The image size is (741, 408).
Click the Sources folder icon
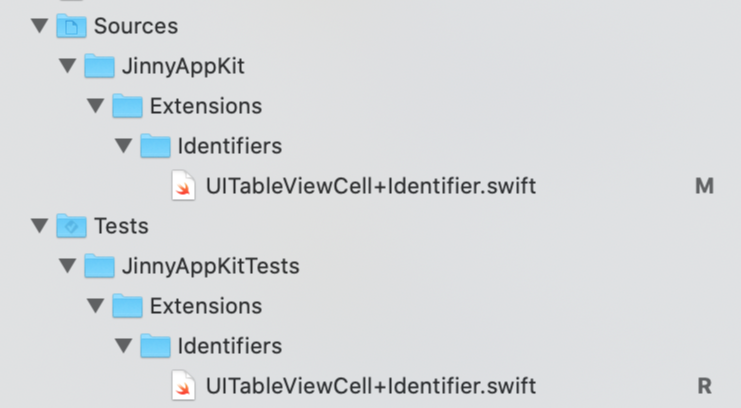click(x=71, y=26)
